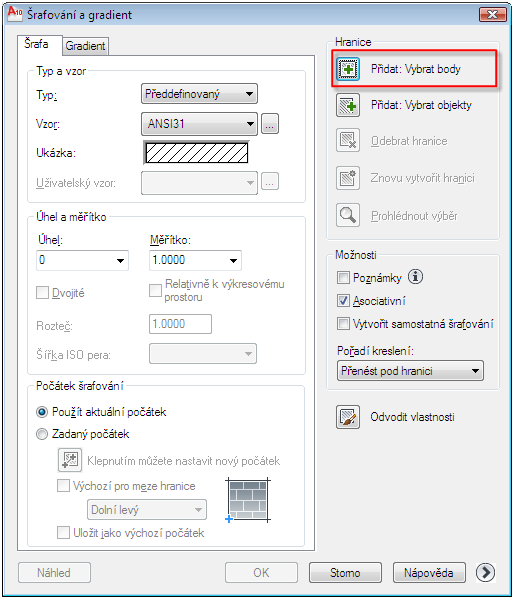Screen dimensions: 514x599
Task: Click the Nápověda button
Action: tap(429, 572)
